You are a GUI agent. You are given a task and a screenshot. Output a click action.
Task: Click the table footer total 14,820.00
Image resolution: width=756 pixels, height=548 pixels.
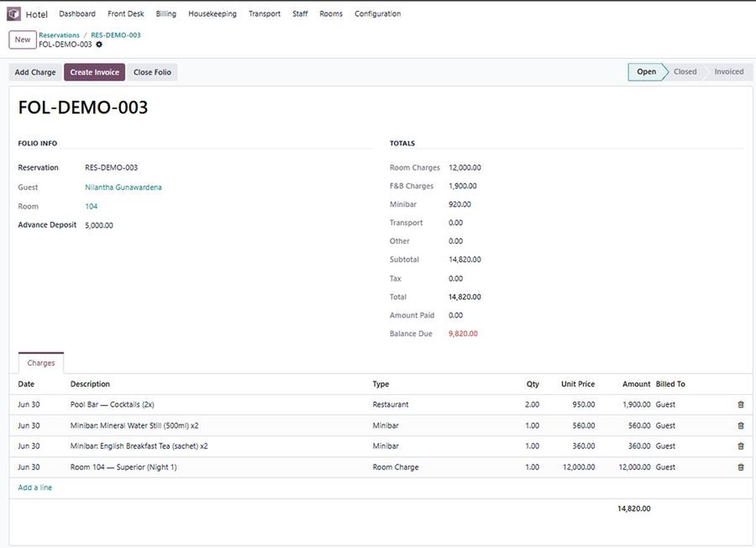pos(634,509)
